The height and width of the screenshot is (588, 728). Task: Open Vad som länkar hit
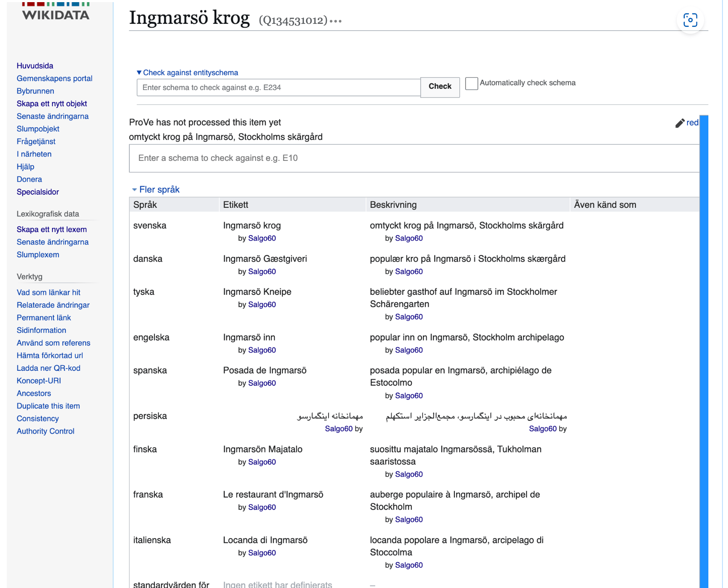(x=48, y=292)
